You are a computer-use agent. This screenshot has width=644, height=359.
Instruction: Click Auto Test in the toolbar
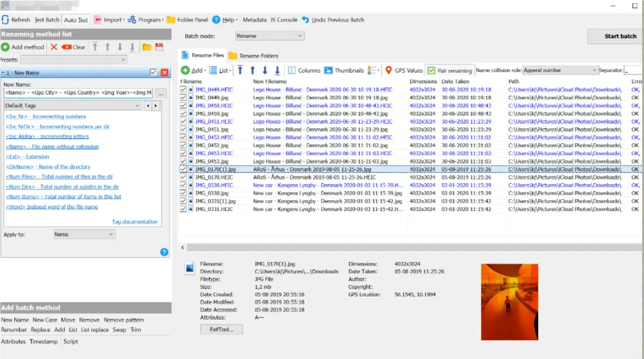(76, 20)
